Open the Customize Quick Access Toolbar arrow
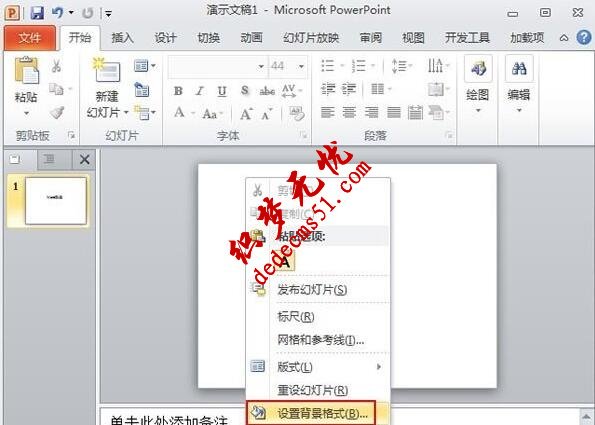This screenshot has height=425, width=595. tap(109, 14)
